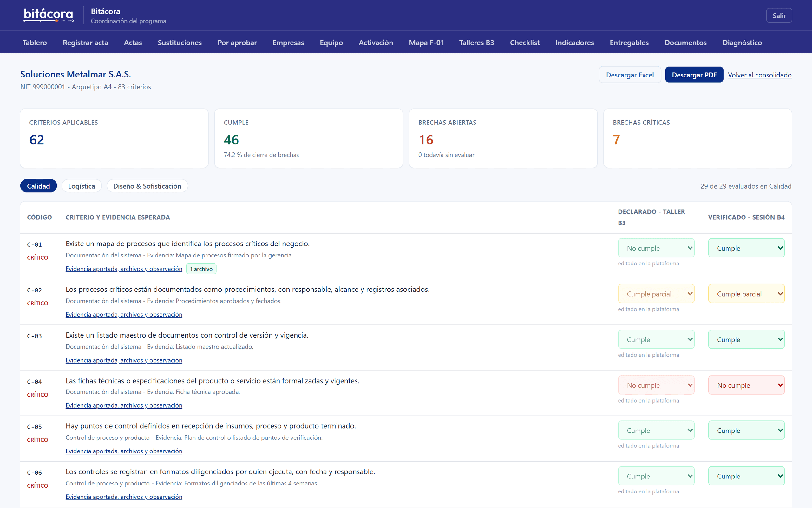This screenshot has height=508, width=812.
Task: Open C-02 verificado Cumple parcial dropdown
Action: 746,294
